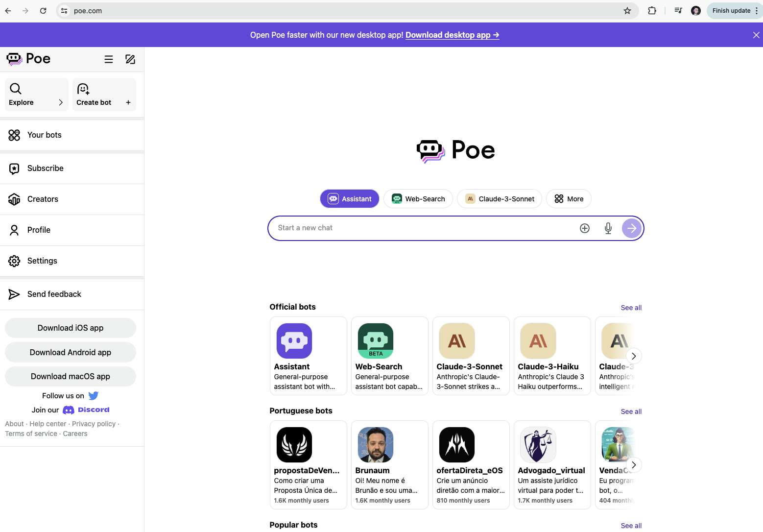Click Download Android app button

coord(71,352)
